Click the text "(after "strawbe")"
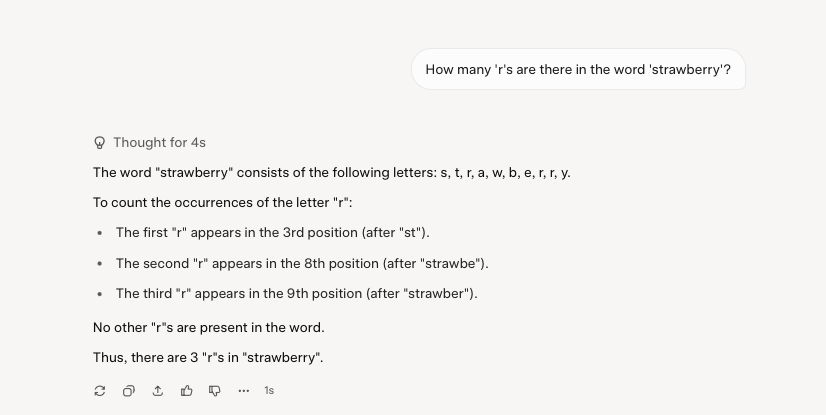The width and height of the screenshot is (826, 415). (436, 263)
